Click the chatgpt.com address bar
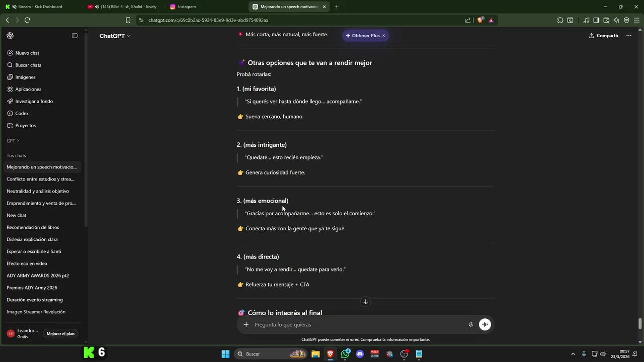This screenshot has height=362, width=644. tap(302, 20)
